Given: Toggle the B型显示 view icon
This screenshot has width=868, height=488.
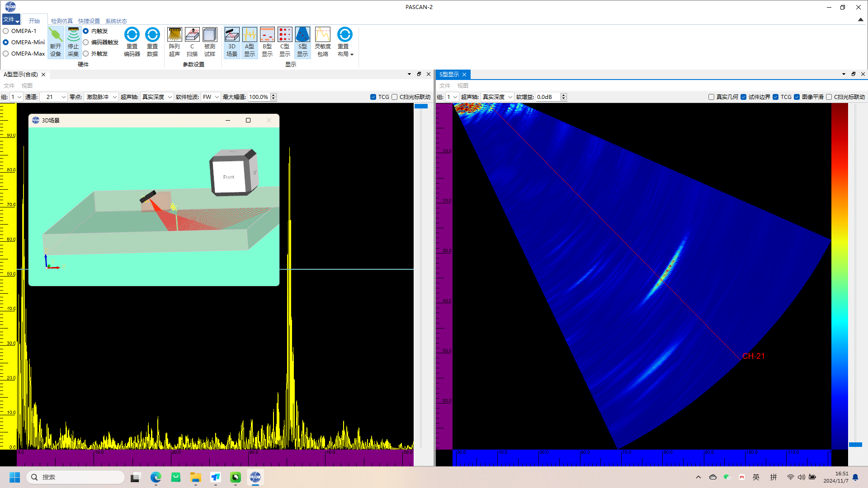Looking at the screenshot, I should pyautogui.click(x=267, y=42).
